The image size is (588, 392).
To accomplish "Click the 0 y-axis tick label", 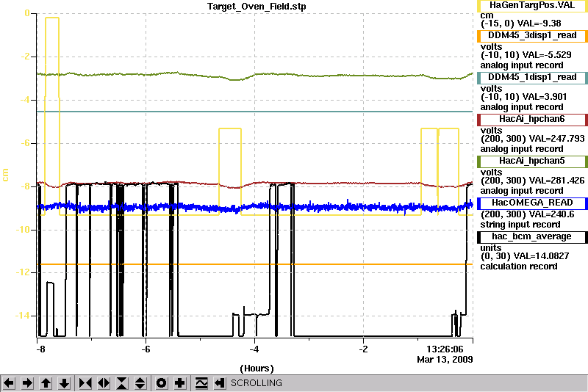I will click(27, 13).
